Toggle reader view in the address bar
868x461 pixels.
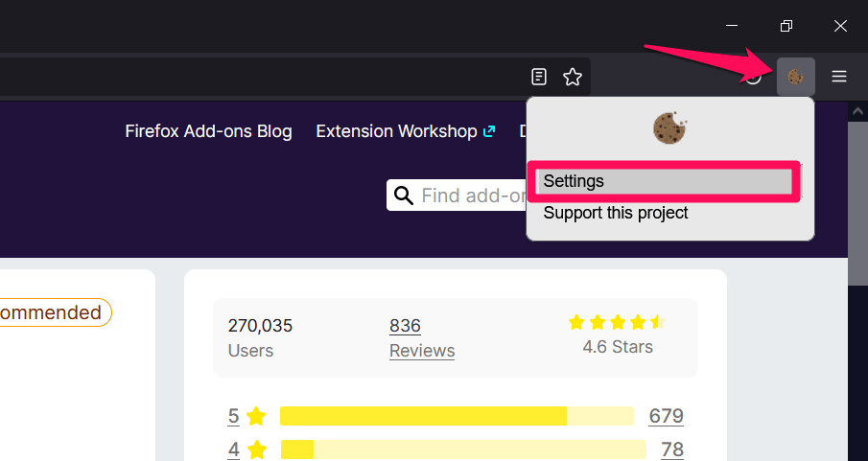(x=540, y=77)
